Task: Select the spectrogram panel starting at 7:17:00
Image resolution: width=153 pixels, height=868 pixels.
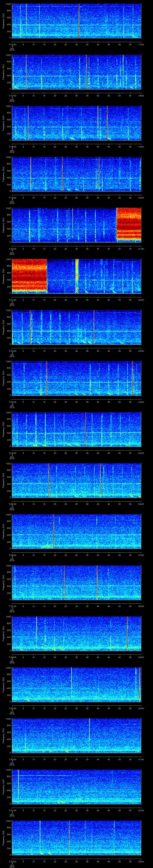Action: click(76, 72)
